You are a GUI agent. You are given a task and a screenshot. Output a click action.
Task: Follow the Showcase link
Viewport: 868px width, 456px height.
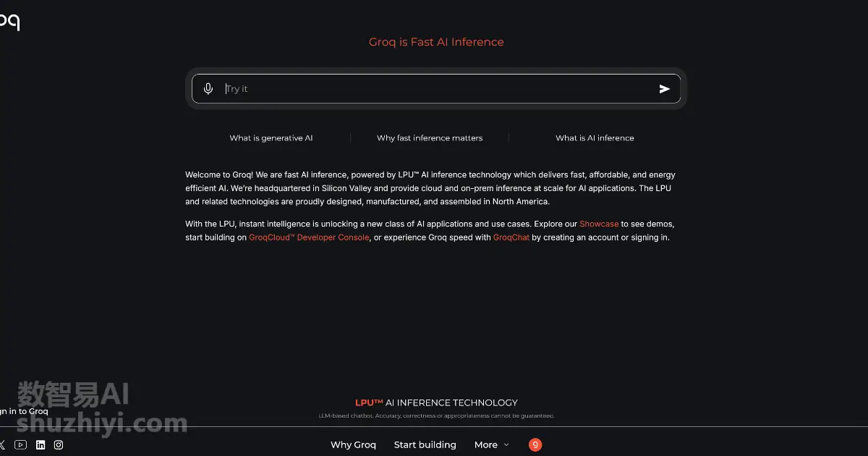[x=599, y=224]
